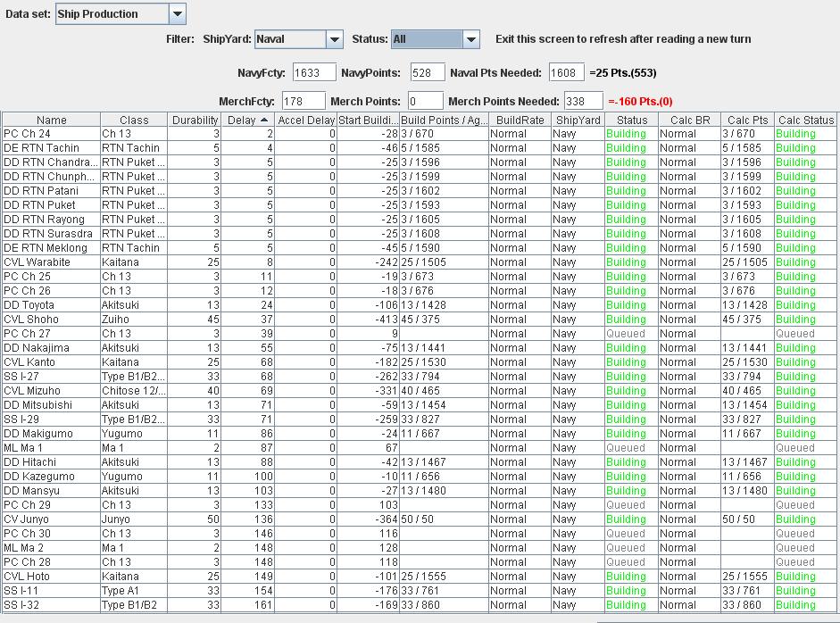The image size is (840, 623).
Task: Toggle sort on the Delay column header
Action: [x=247, y=120]
